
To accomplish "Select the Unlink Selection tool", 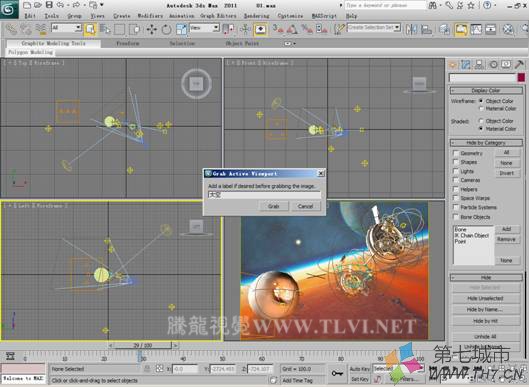I will point(26,29).
